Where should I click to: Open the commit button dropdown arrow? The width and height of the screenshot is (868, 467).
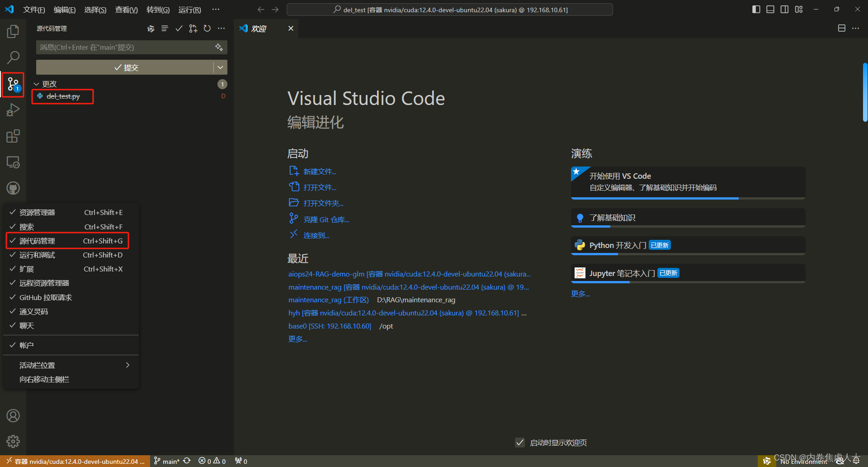coord(220,67)
